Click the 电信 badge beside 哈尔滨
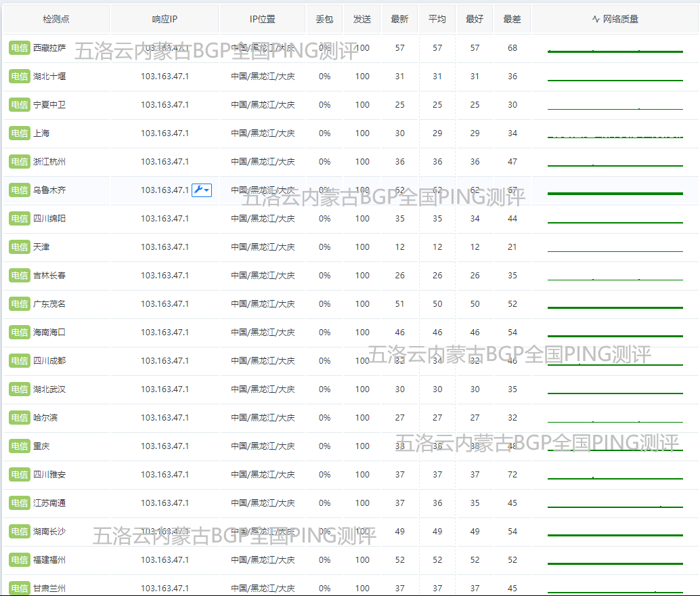This screenshot has width=700, height=596. point(20,418)
